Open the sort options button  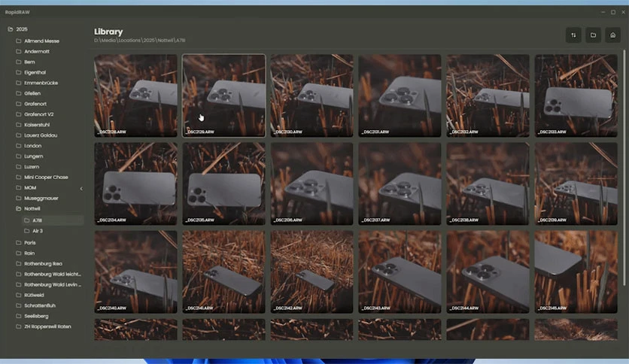pos(573,35)
